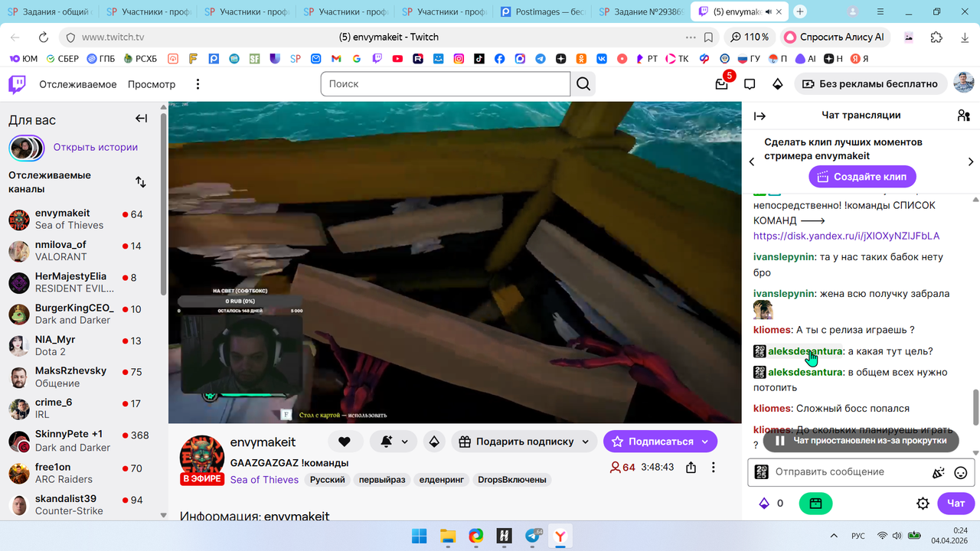Open BurgerKingCEO_ channel in sidebar
980x551 pixels.
click(80, 315)
